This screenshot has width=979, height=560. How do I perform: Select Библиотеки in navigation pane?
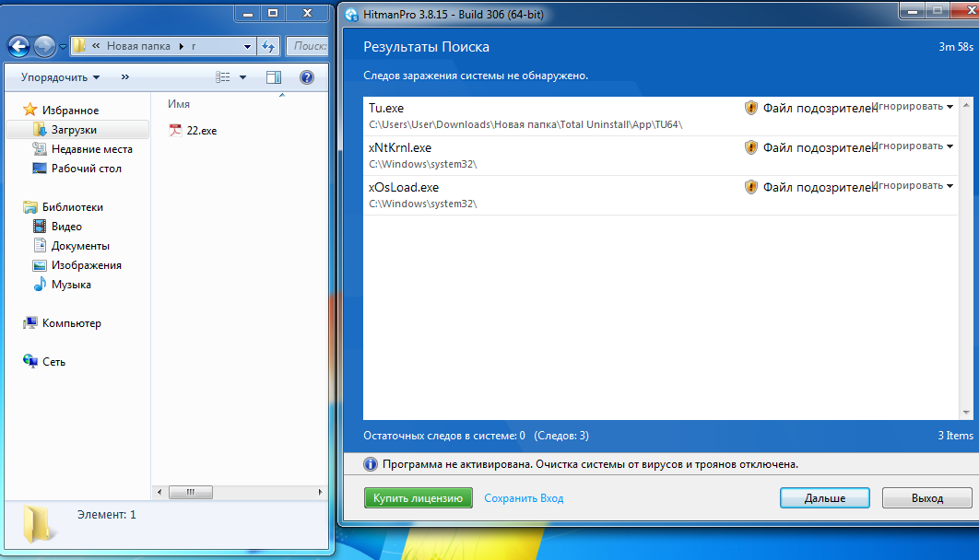(x=73, y=207)
